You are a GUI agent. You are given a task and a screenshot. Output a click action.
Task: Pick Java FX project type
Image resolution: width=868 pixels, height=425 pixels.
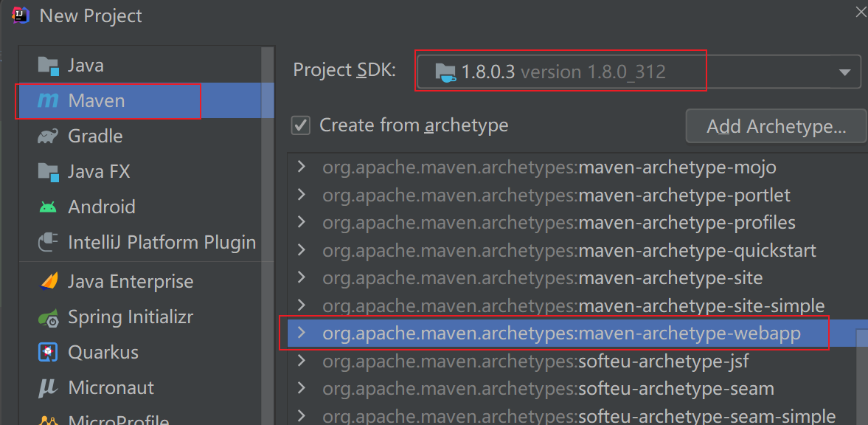tap(146, 171)
